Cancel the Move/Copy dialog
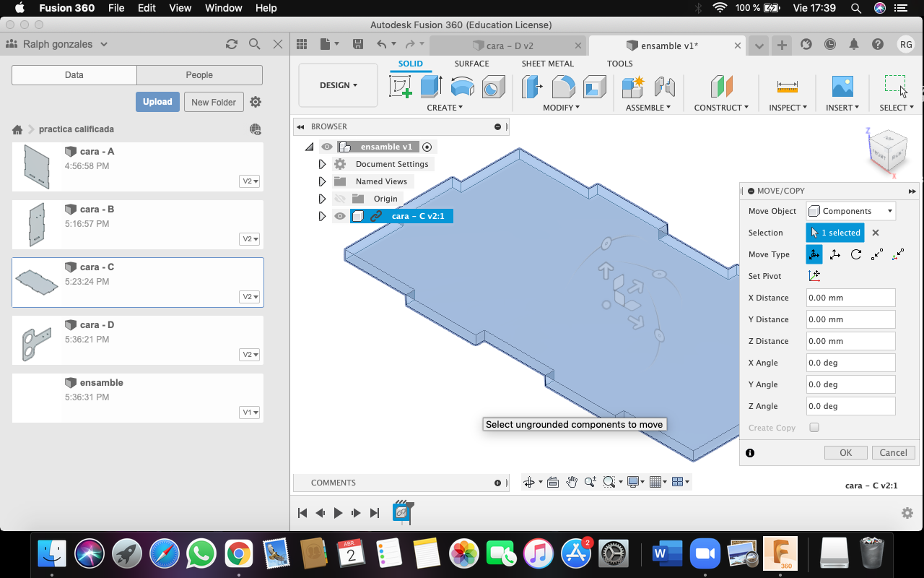This screenshot has width=924, height=578. pyautogui.click(x=894, y=452)
